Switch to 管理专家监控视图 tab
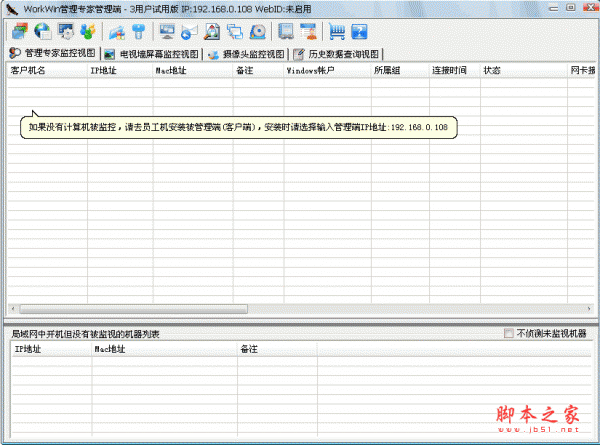This screenshot has height=445, width=600. tap(52, 53)
